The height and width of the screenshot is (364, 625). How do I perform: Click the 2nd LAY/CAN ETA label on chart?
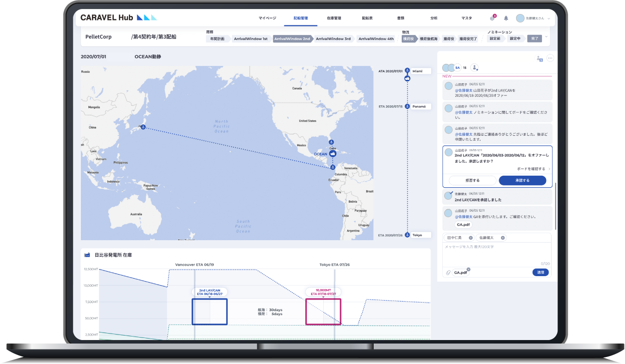209,292
